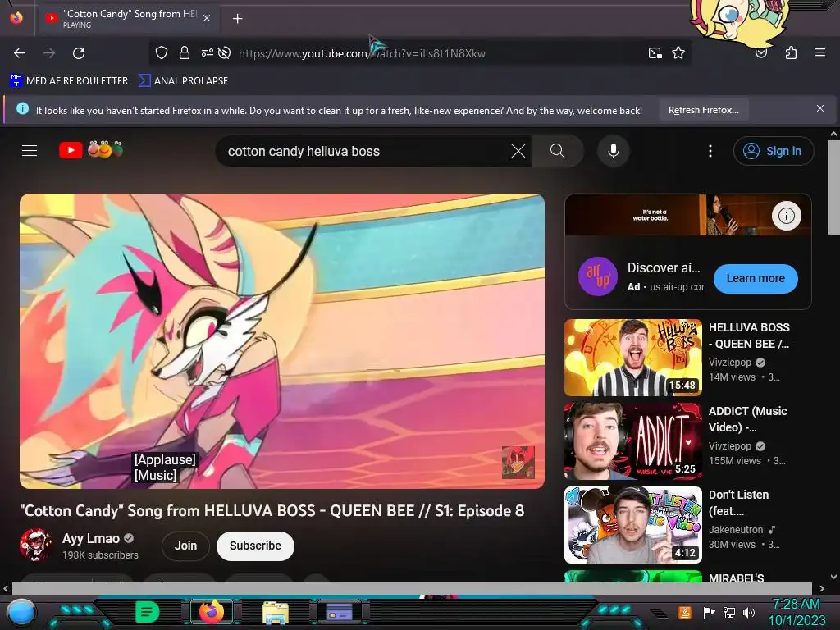The image size is (840, 630).
Task: Click the Firefox taskbar icon
Action: click(212, 612)
